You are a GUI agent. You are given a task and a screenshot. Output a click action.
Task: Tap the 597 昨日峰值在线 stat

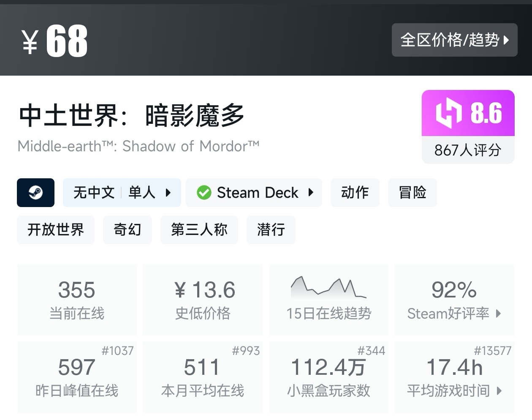pyautogui.click(x=77, y=377)
